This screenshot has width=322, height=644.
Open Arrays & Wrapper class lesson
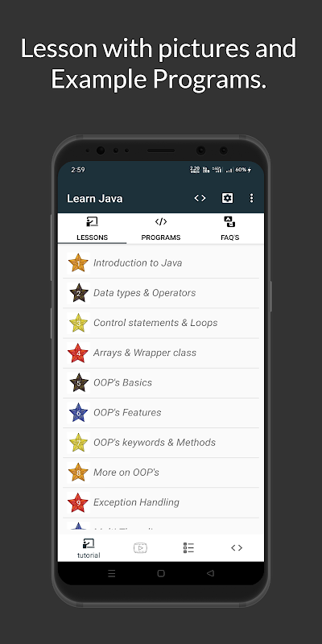161,353
